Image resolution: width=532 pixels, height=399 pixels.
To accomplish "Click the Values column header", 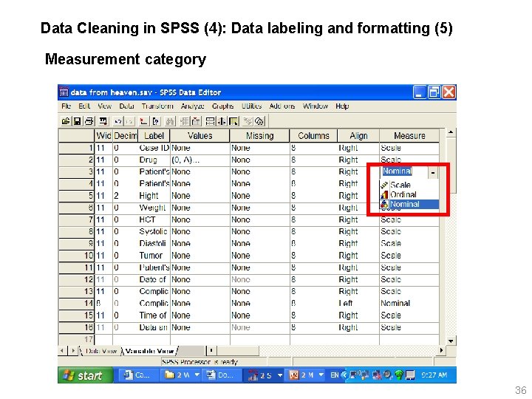I will (199, 136).
